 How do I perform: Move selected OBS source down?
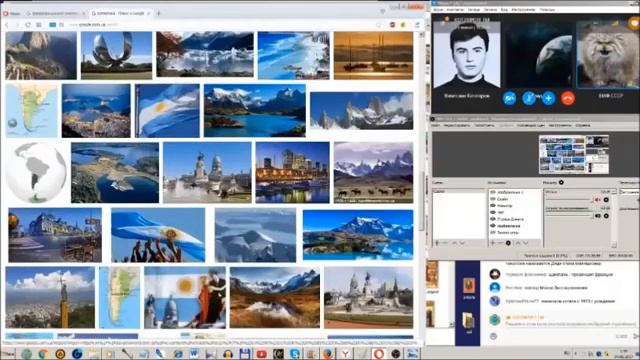pyautogui.click(x=526, y=243)
